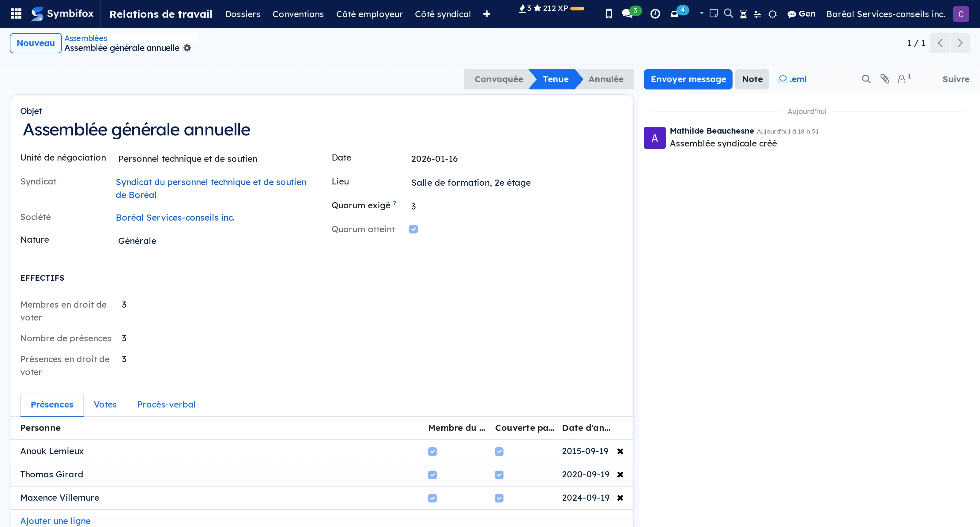Set status to Annulée
This screenshot has height=527, width=980.
click(x=606, y=79)
